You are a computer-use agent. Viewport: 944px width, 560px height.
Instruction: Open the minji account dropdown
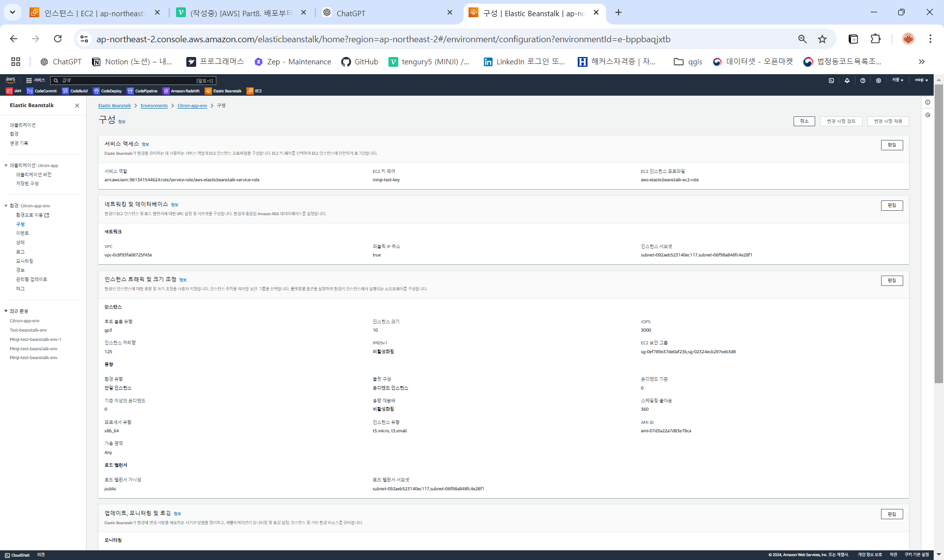pos(921,80)
